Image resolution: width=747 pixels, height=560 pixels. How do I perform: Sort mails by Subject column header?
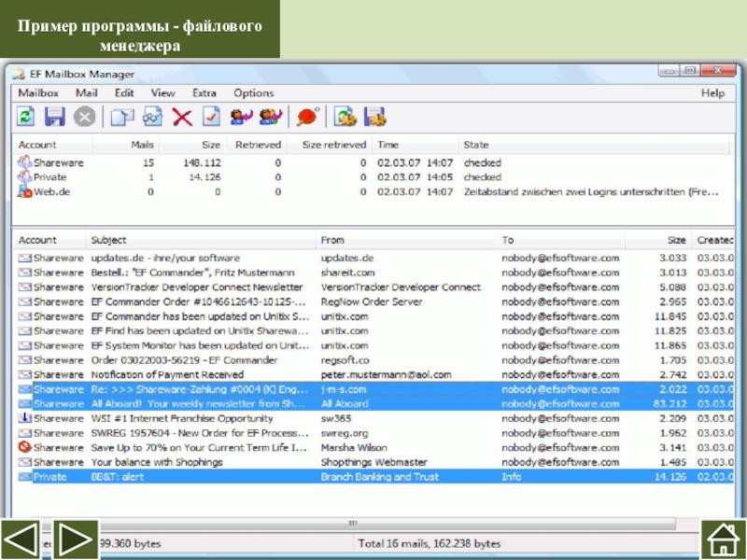click(200, 240)
